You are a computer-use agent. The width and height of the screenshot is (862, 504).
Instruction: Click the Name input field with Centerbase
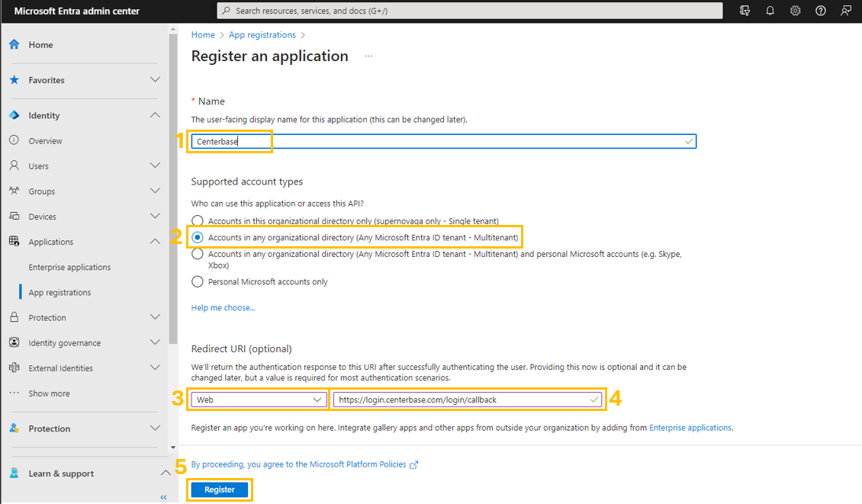point(444,141)
